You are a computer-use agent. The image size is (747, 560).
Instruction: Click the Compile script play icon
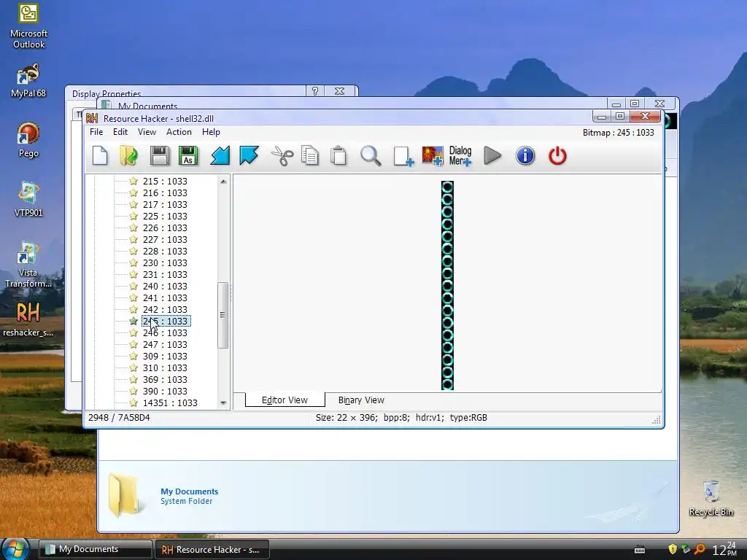(492, 156)
